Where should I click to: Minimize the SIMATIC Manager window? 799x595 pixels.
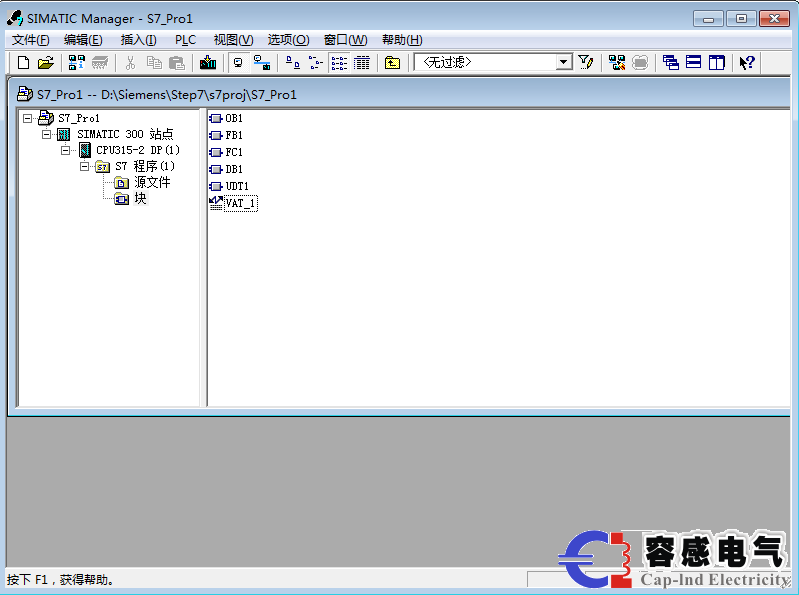[x=708, y=19]
